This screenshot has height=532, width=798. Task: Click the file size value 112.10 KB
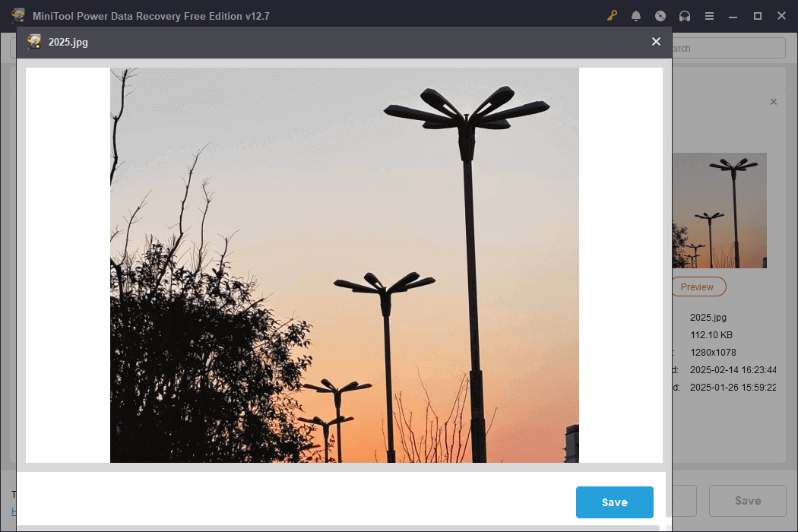coord(711,334)
